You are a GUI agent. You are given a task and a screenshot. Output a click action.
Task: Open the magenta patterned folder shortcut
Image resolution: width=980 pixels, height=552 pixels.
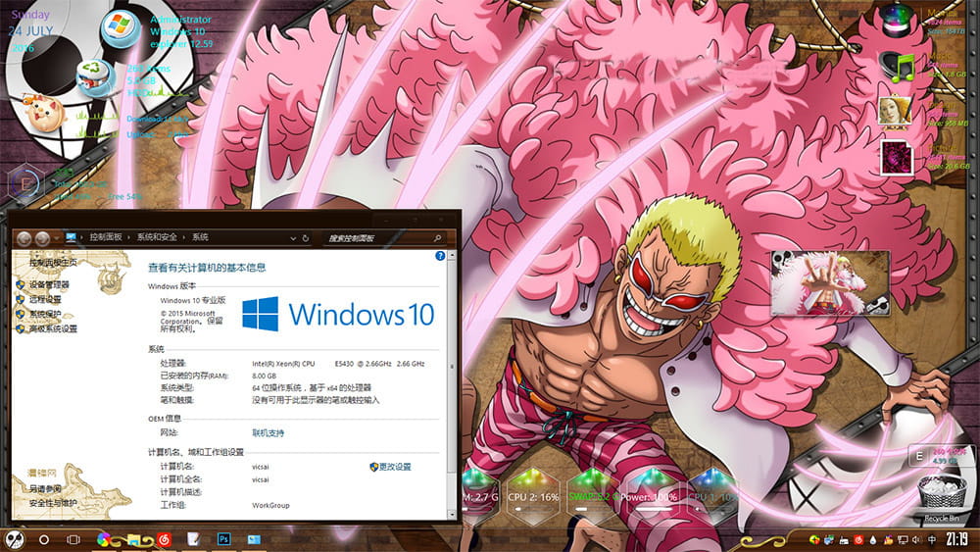[897, 156]
